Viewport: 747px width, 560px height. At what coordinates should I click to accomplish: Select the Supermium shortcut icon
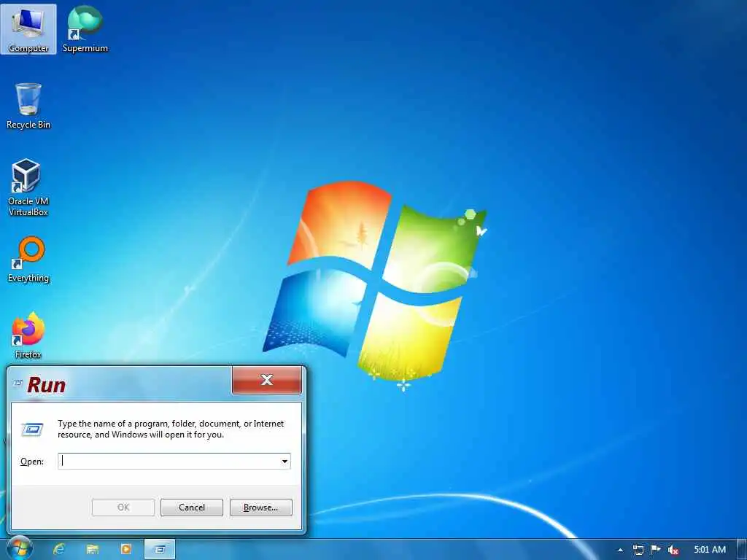tap(85, 29)
